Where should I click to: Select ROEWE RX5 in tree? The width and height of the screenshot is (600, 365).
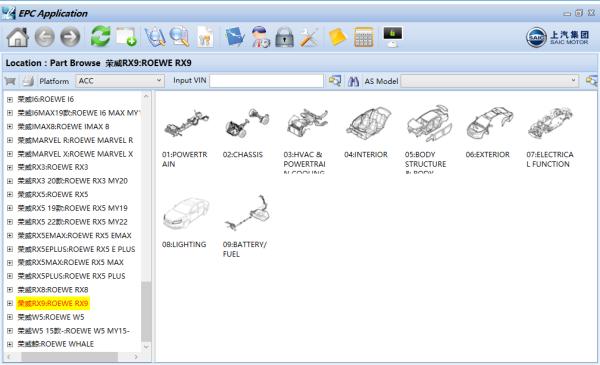point(53,194)
